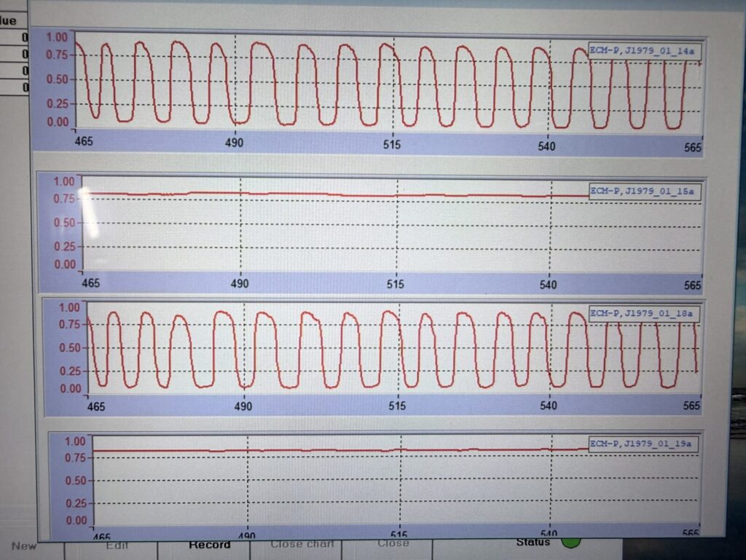
Task: Click the Status label text
Action: click(x=533, y=542)
